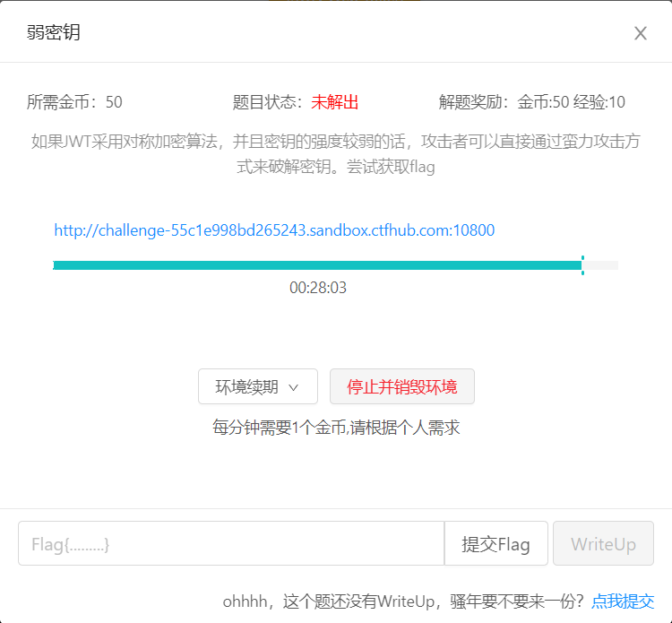Click the 解题奖励 reward text
Screen dimensions: 672x623
click(x=531, y=102)
